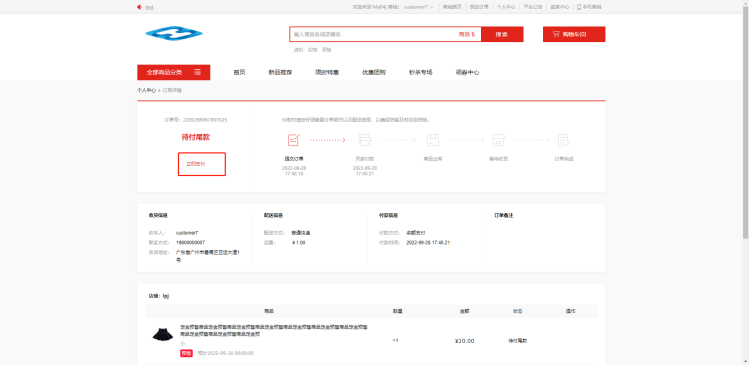Click the red speaker announcement icon
Screen dimensions: 749x365
click(139, 7)
